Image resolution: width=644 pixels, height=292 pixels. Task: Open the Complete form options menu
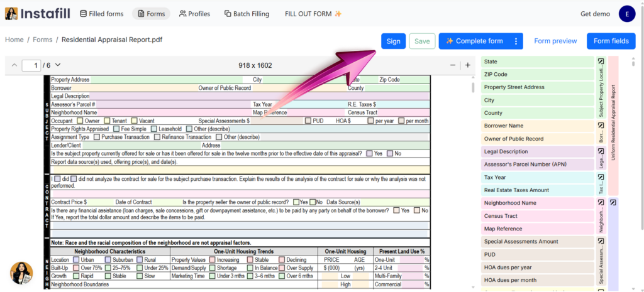516,41
